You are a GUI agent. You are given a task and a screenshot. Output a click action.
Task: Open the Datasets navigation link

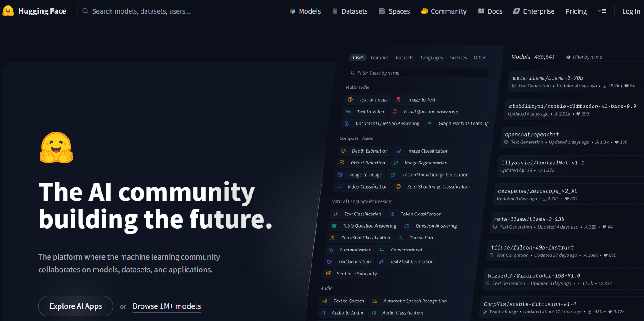[x=350, y=11]
